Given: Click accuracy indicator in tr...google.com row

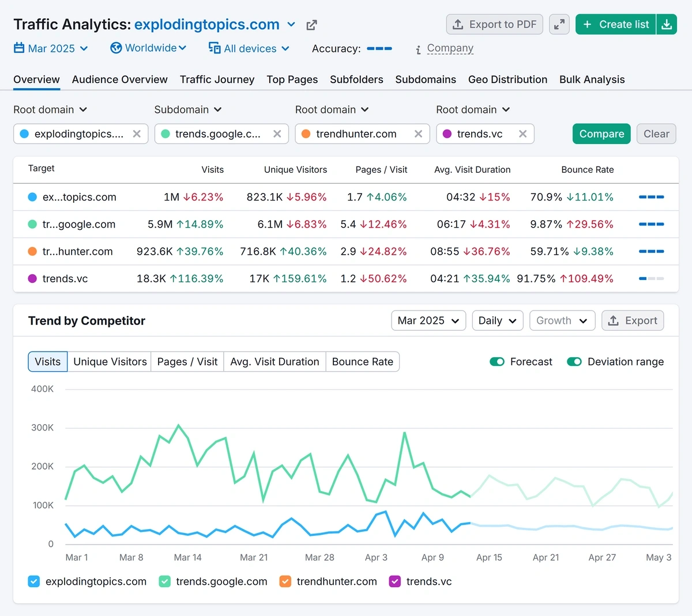Looking at the screenshot, I should pos(651,224).
